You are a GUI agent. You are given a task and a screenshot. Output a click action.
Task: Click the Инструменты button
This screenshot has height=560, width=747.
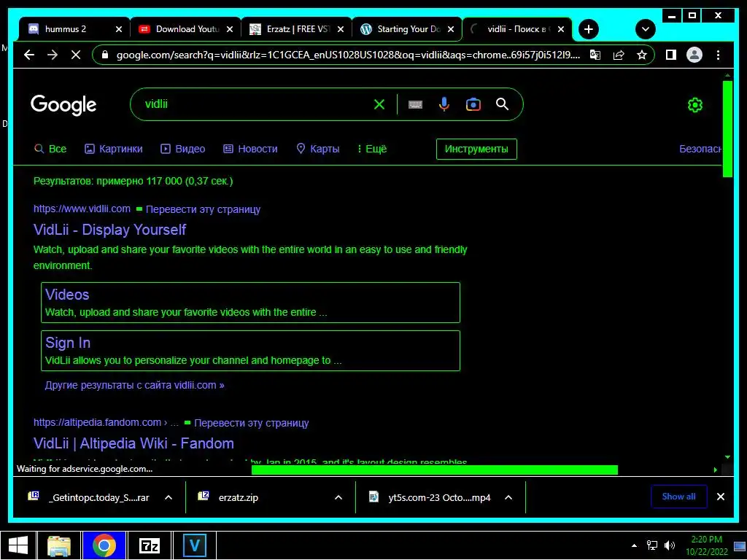(x=476, y=149)
